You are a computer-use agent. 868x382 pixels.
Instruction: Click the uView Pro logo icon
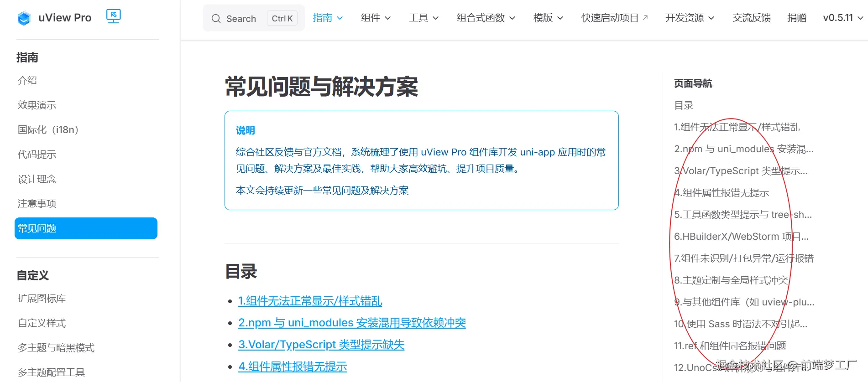click(24, 18)
